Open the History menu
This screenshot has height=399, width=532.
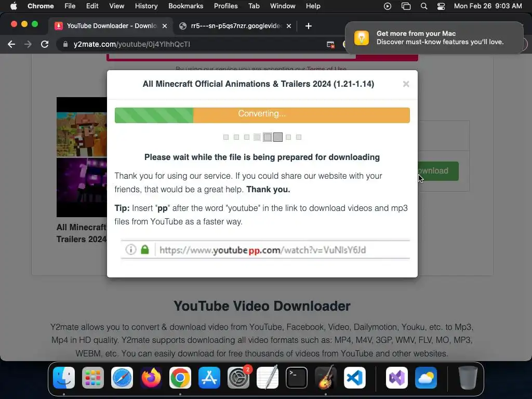click(146, 6)
